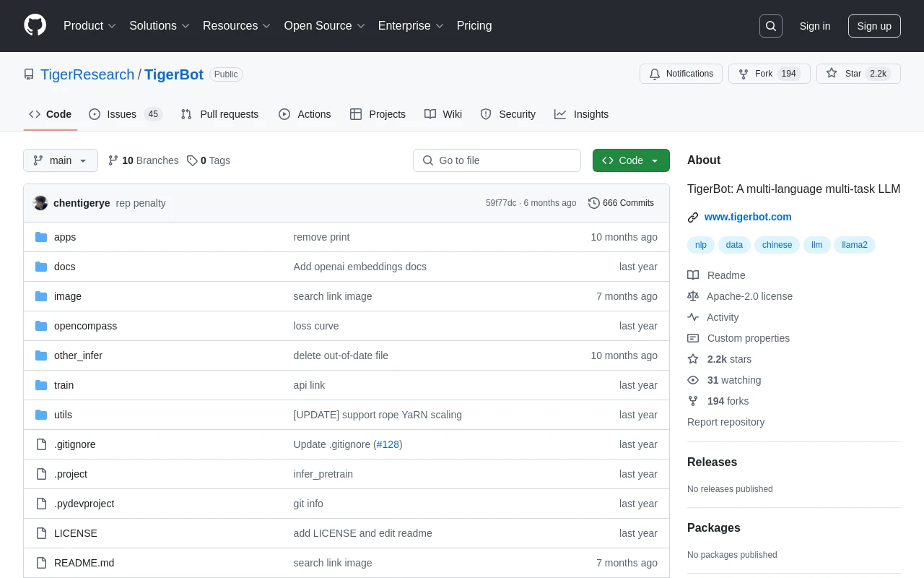This screenshot has width=924, height=578.
Task: Open the main branch dropdown
Action: 61,160
